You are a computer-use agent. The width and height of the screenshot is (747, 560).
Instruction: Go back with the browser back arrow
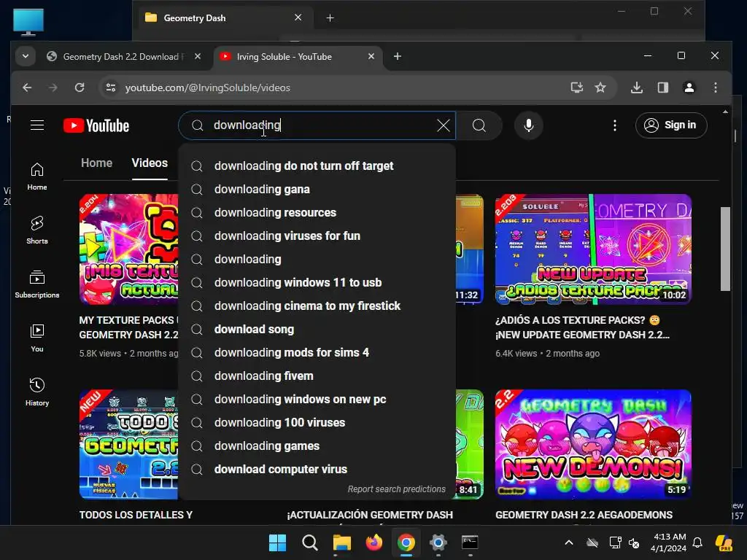pos(27,87)
